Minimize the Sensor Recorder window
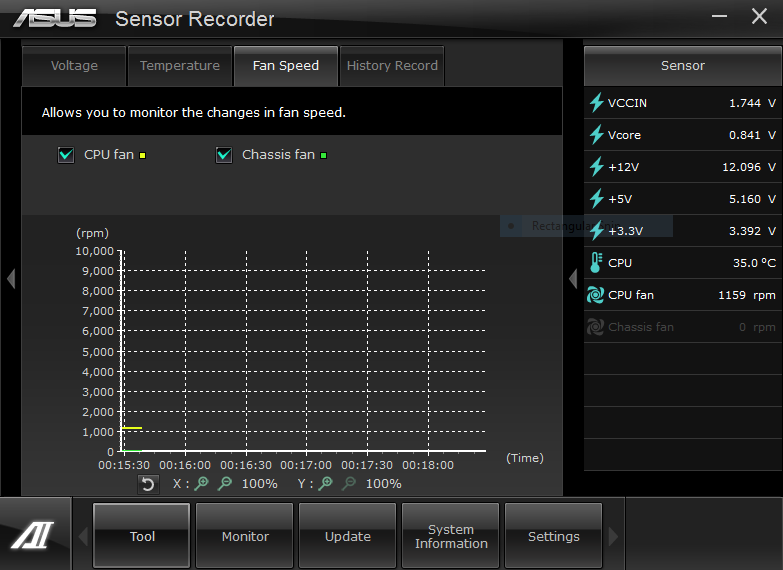Image resolution: width=783 pixels, height=570 pixels. pyautogui.click(x=719, y=16)
